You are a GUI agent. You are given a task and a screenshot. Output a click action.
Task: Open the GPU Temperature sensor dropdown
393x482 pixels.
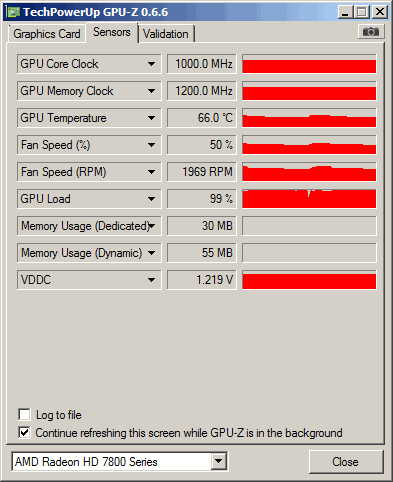[x=89, y=118]
